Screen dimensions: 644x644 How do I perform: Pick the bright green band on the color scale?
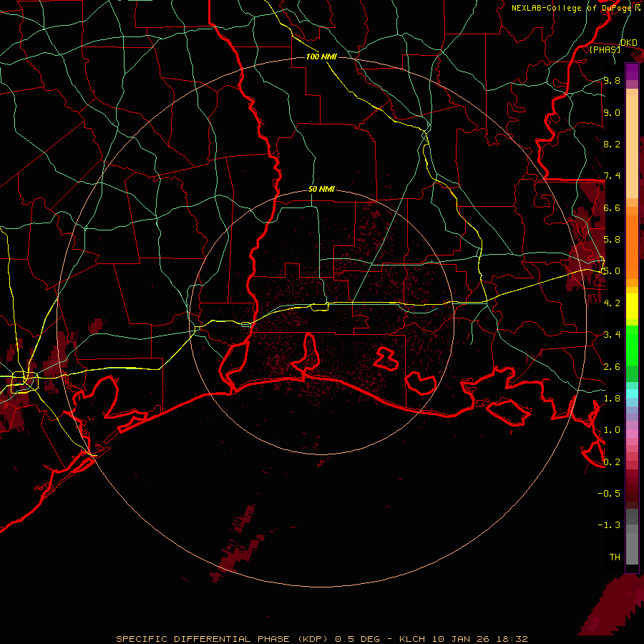(x=632, y=346)
